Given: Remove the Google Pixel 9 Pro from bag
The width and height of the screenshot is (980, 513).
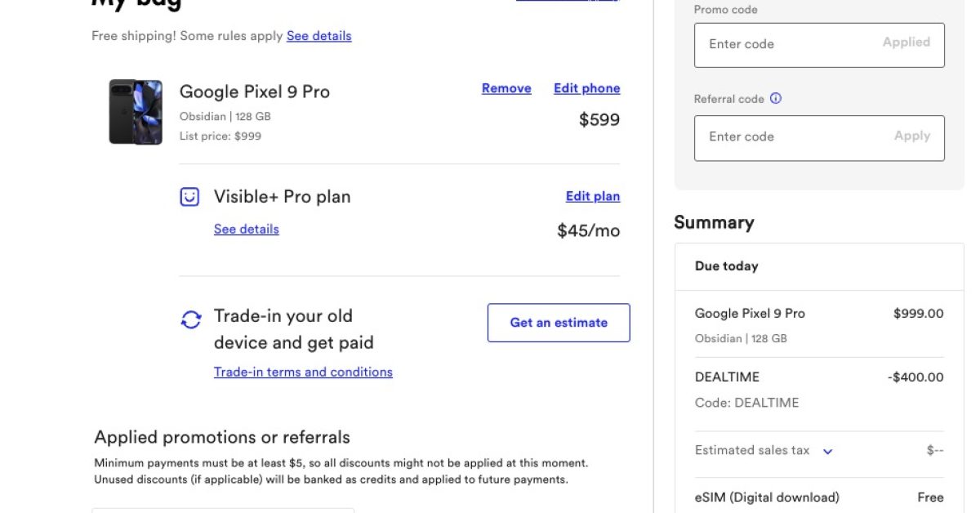Looking at the screenshot, I should [x=506, y=88].
